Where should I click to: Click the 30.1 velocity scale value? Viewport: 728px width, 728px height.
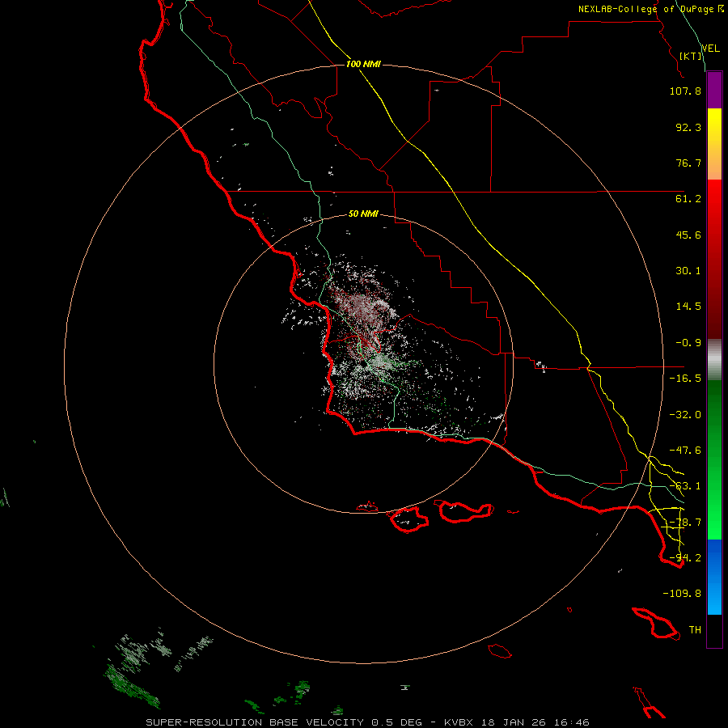point(688,271)
